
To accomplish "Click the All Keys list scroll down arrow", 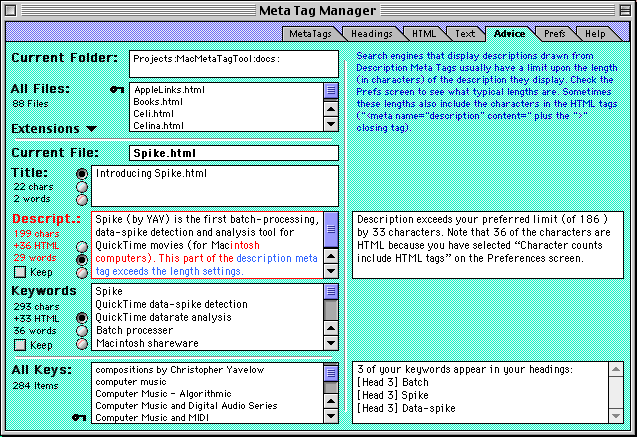I will [x=331, y=416].
